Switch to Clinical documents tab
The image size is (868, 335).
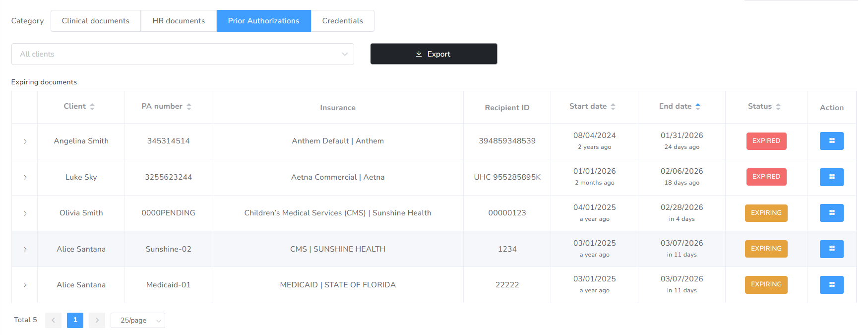pyautogui.click(x=96, y=21)
